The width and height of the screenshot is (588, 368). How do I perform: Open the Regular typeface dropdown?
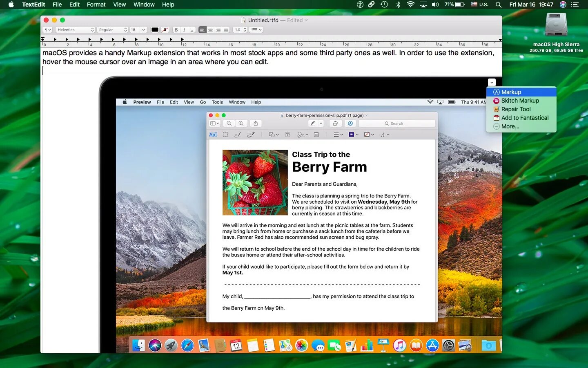coord(112,30)
